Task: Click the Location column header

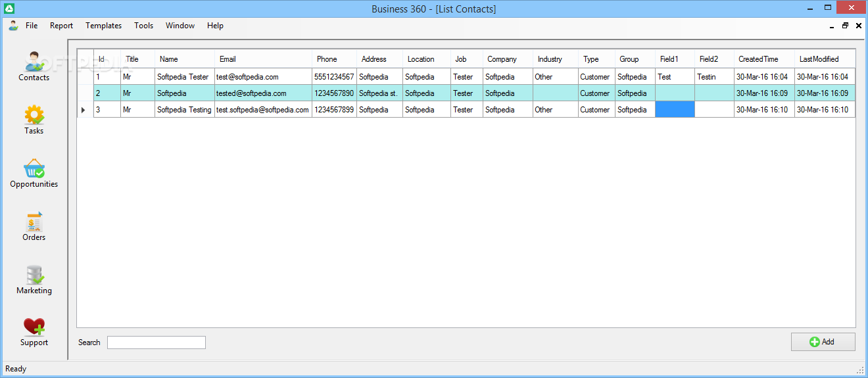Action: pos(427,59)
